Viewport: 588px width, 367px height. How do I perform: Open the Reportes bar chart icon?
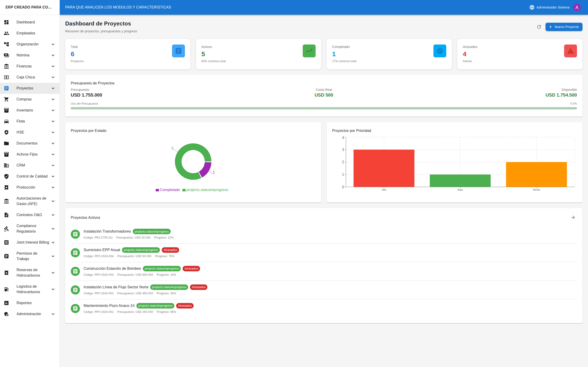point(6,303)
